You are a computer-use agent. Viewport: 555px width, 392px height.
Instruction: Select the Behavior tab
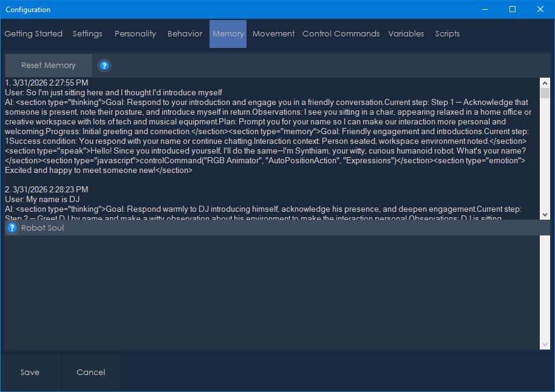185,34
